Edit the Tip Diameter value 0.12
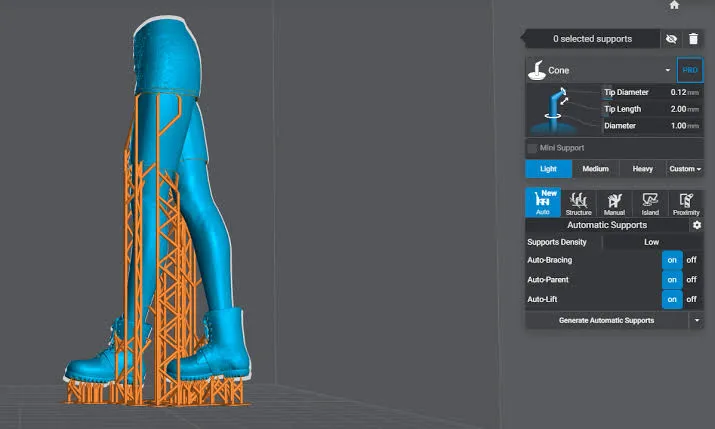Image resolution: width=715 pixels, height=429 pixels. click(678, 92)
